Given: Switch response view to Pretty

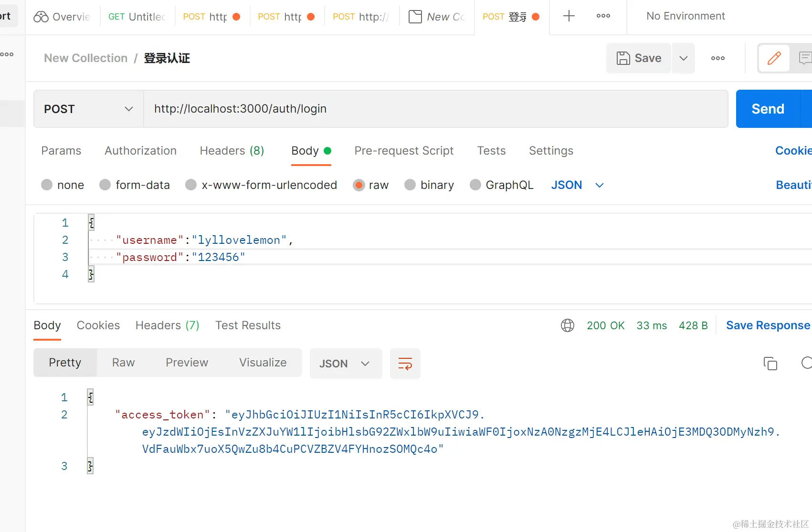Looking at the screenshot, I should (x=65, y=363).
